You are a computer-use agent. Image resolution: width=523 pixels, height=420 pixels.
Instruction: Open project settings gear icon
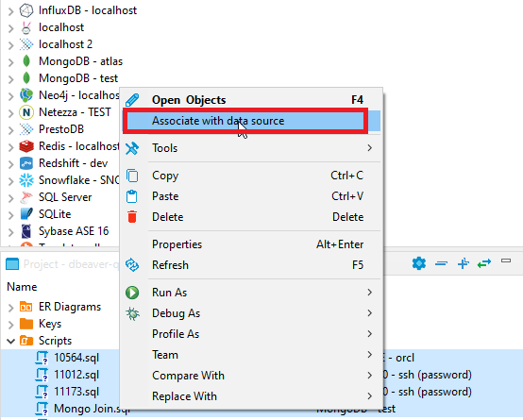(x=419, y=263)
